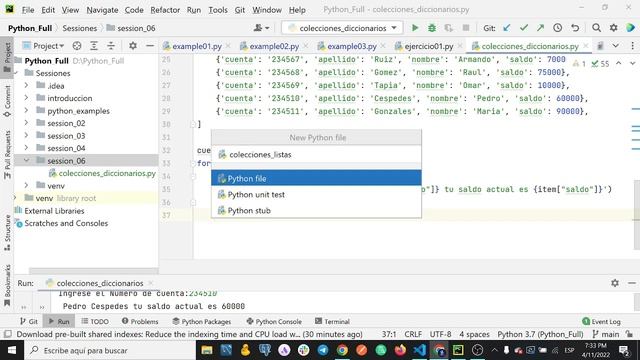Open the Git tool window button
The width and height of the screenshot is (640, 360).
click(x=29, y=321)
